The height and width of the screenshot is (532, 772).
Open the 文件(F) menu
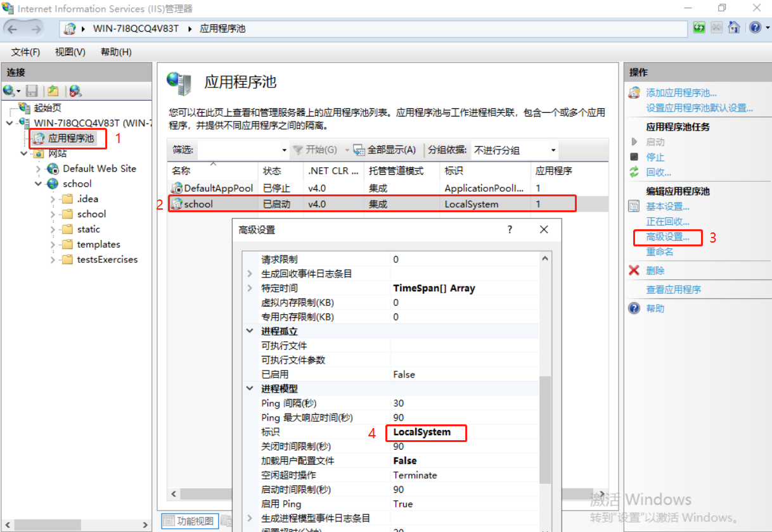(x=25, y=52)
